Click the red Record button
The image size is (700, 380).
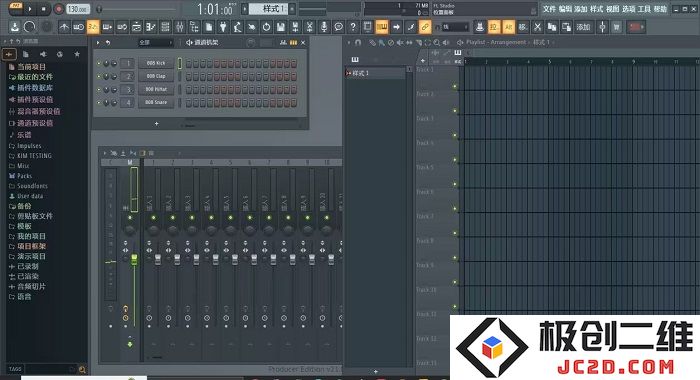(58, 8)
